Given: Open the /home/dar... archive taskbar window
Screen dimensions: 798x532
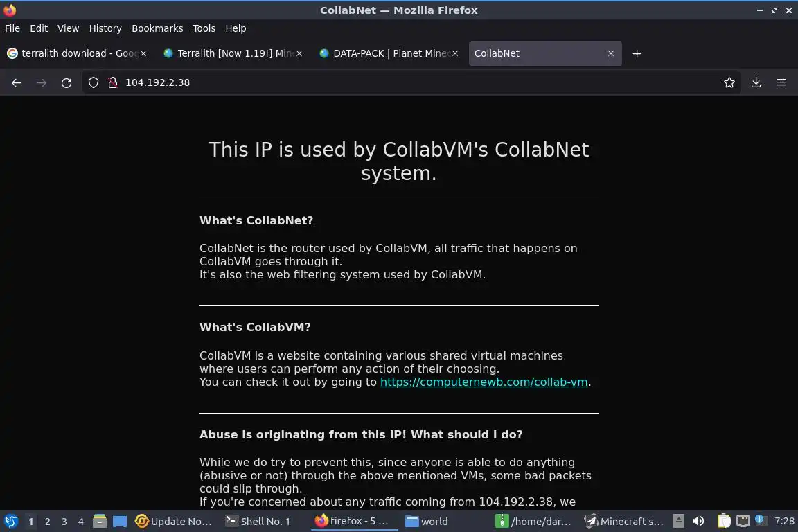Looking at the screenshot, I should [x=533, y=522].
